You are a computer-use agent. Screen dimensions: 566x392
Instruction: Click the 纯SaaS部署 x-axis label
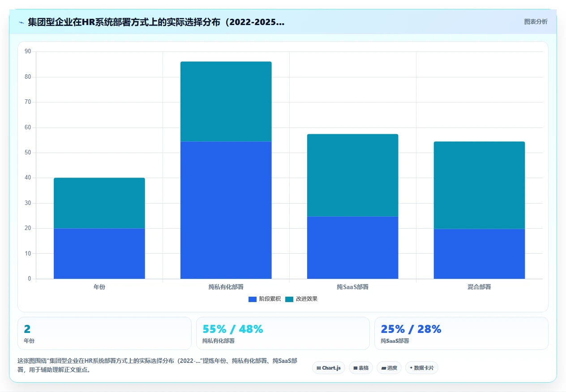point(353,287)
